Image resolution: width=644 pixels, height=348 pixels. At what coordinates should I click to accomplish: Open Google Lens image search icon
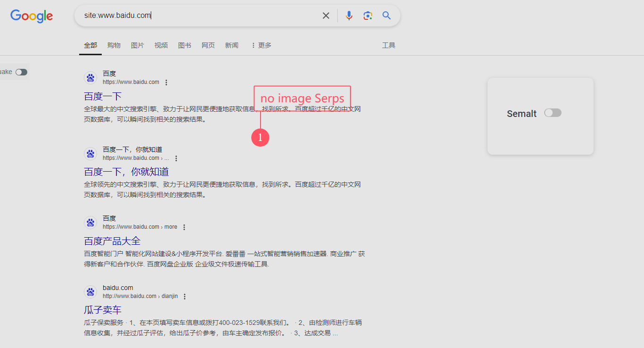(x=368, y=16)
